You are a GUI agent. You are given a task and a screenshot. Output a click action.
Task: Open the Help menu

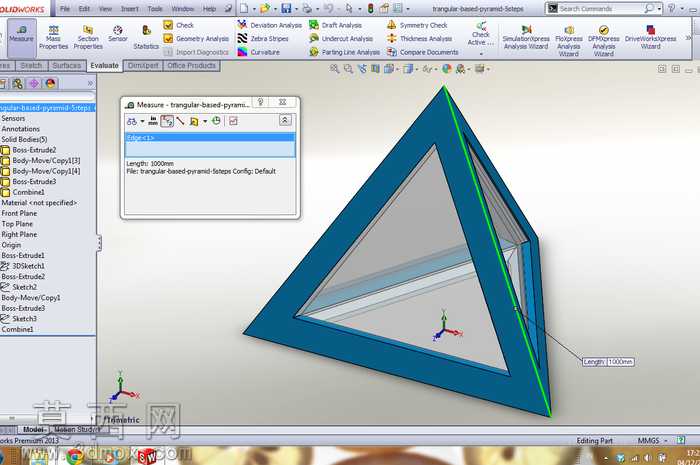point(209,8)
